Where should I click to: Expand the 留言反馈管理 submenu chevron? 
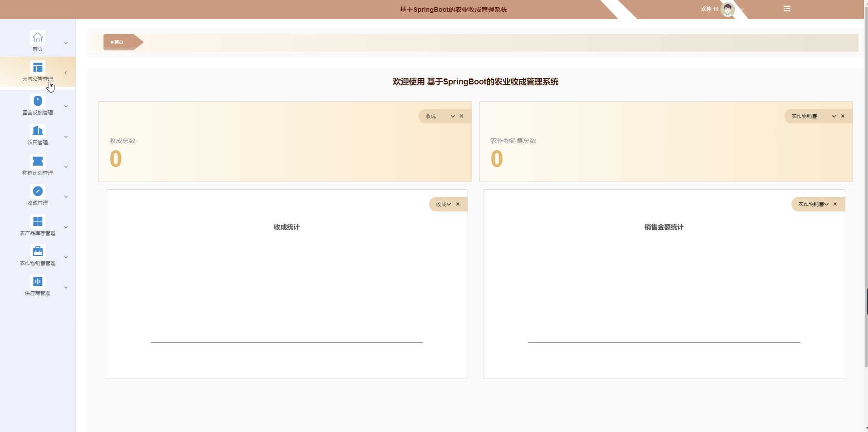(66, 107)
